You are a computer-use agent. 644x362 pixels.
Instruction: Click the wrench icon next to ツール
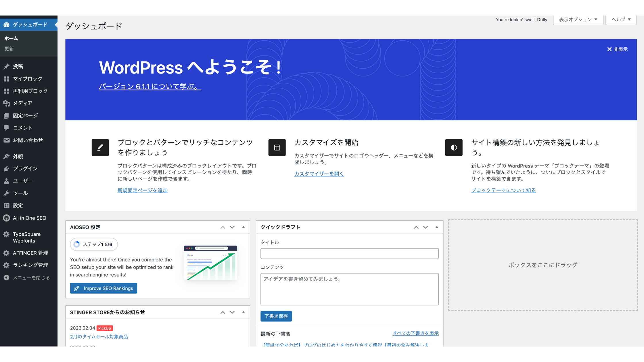[6, 193]
